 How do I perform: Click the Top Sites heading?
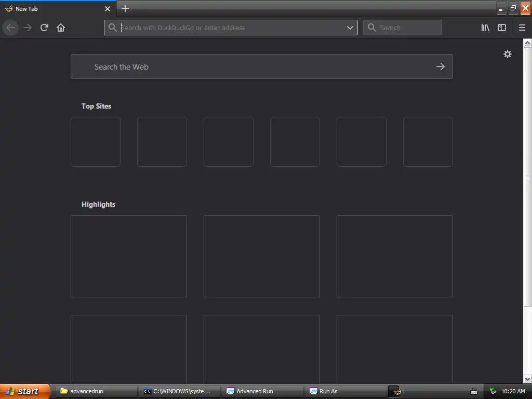click(96, 106)
